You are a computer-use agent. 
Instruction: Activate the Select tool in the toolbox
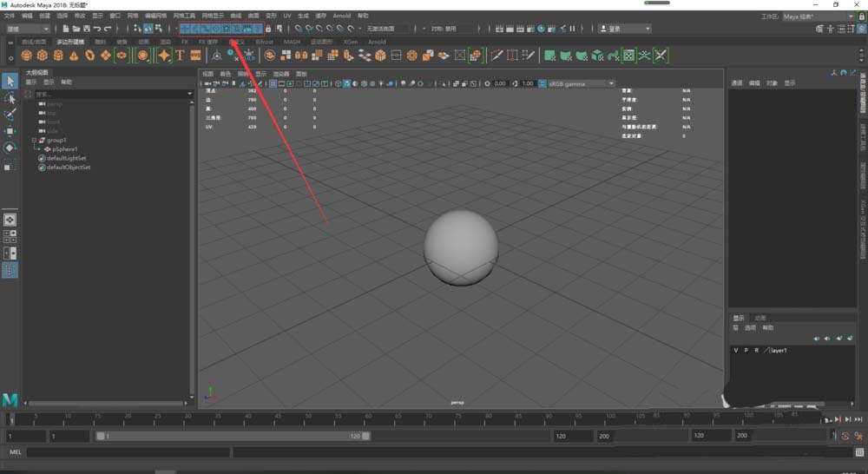10,81
